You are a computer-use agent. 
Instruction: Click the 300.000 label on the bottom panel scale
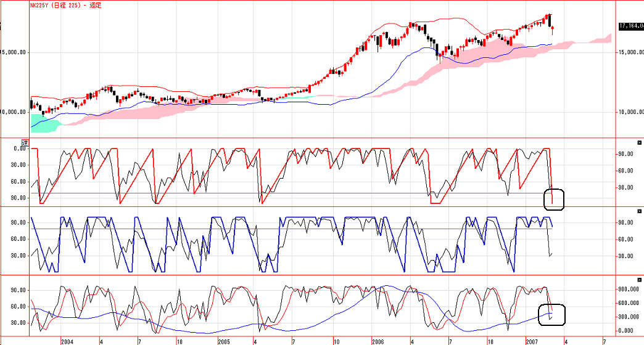pos(629,317)
